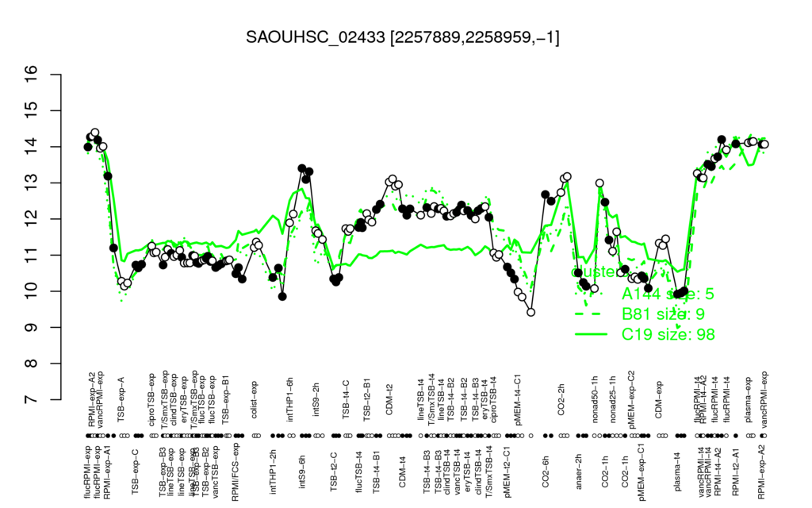Viewport: 812px width, 508px height.
Task: Select the y-axis tick label 14
Action: 31,147
